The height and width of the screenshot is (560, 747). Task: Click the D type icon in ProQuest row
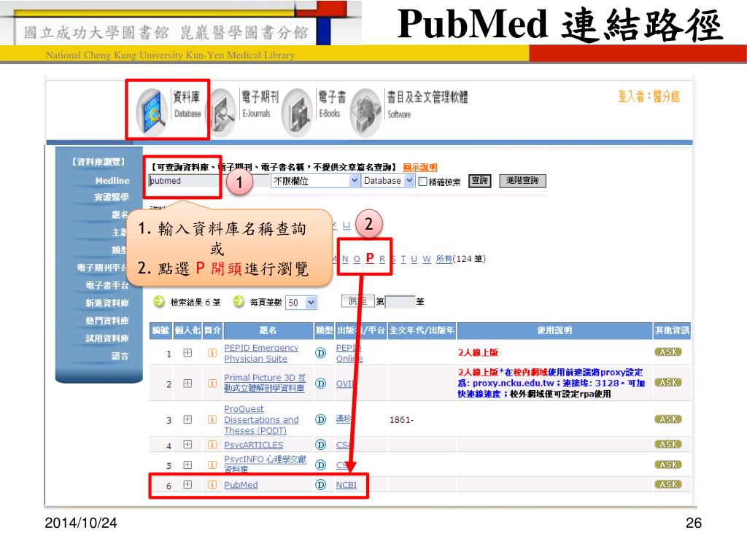(321, 419)
